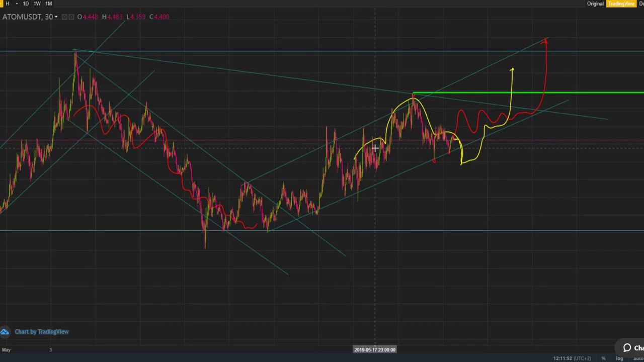Click the Close price value 4.400

point(162,17)
